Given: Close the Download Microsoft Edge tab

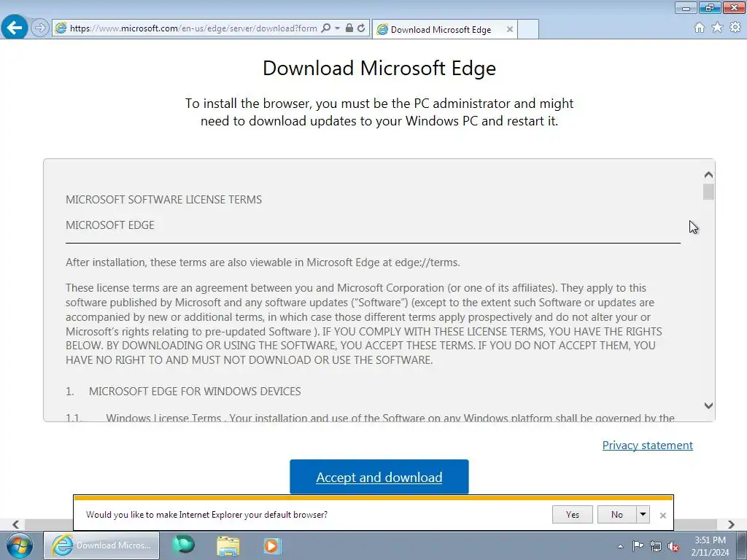Looking at the screenshot, I should (510, 29).
